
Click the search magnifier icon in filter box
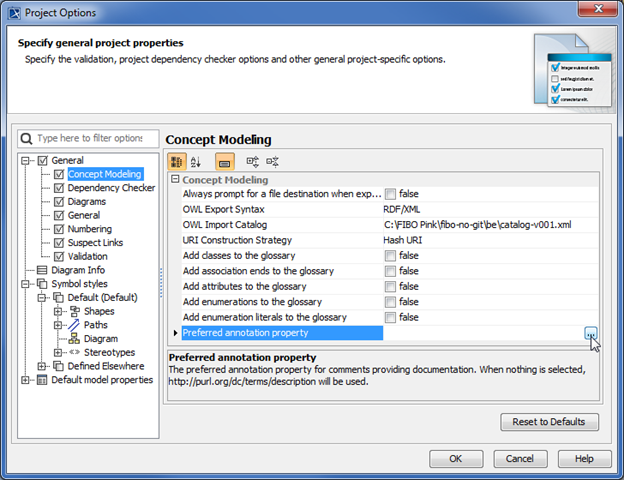click(x=27, y=139)
